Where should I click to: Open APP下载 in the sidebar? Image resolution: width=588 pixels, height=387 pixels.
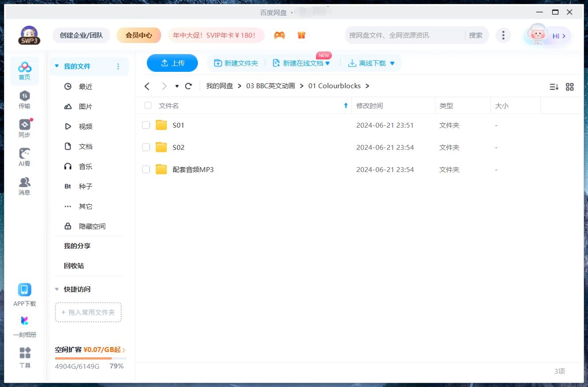pos(24,294)
